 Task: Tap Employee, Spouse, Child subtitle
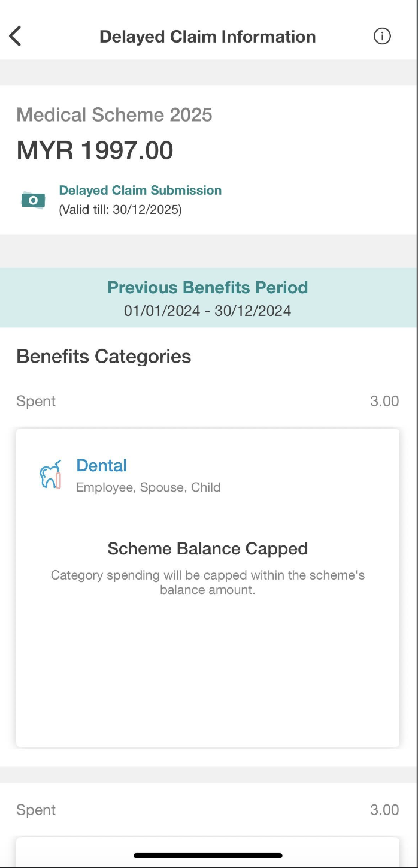pyautogui.click(x=148, y=487)
